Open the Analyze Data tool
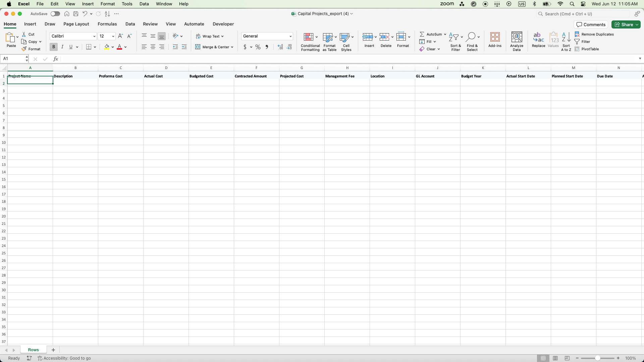This screenshot has width=644, height=362. coord(516,37)
